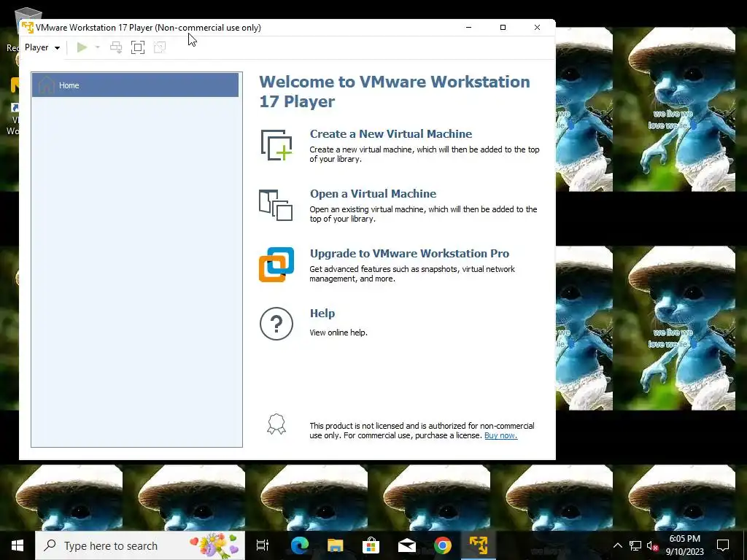Click the Help question mark icon
This screenshot has width=747, height=560.
[x=276, y=324]
